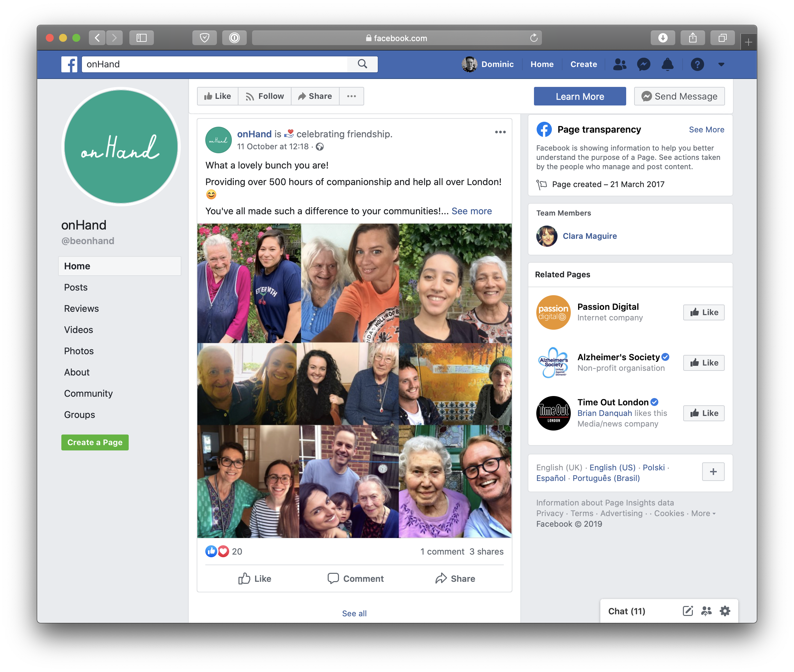794x672 pixels.
Task: Toggle Like on the onHand page
Action: point(218,97)
